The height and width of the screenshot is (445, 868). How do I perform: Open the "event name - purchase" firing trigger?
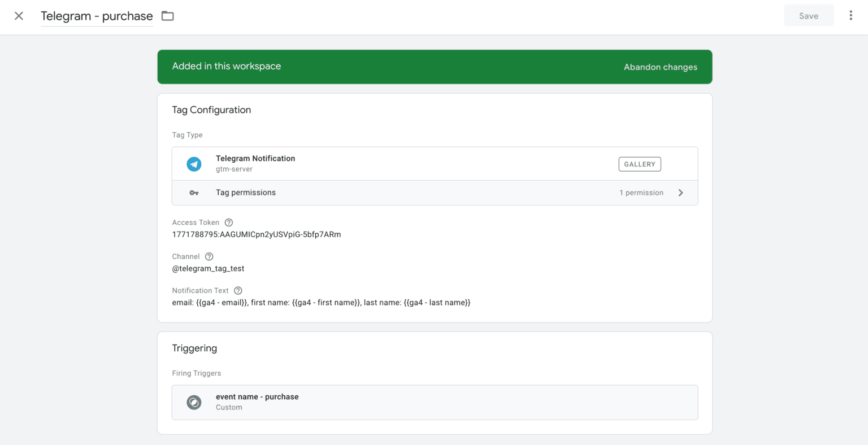pos(435,403)
